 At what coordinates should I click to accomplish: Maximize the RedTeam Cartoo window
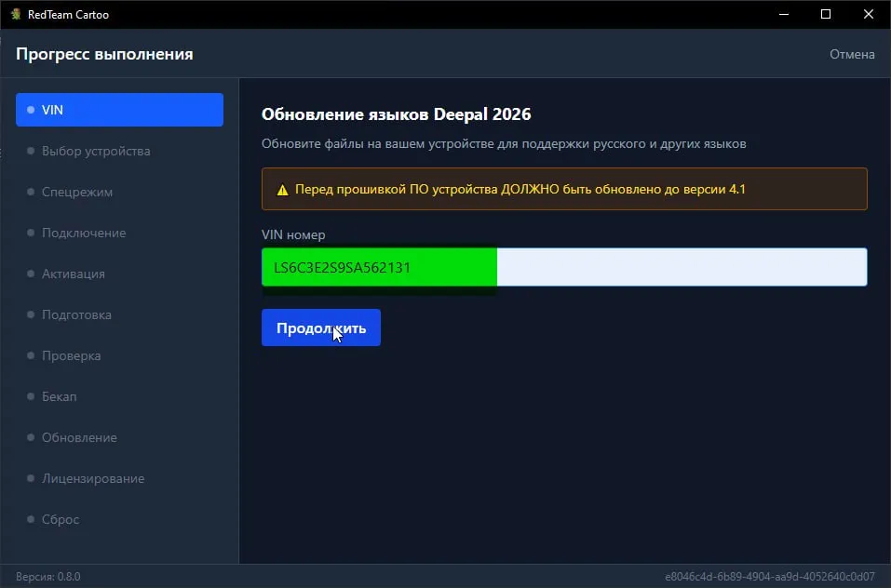coord(826,14)
